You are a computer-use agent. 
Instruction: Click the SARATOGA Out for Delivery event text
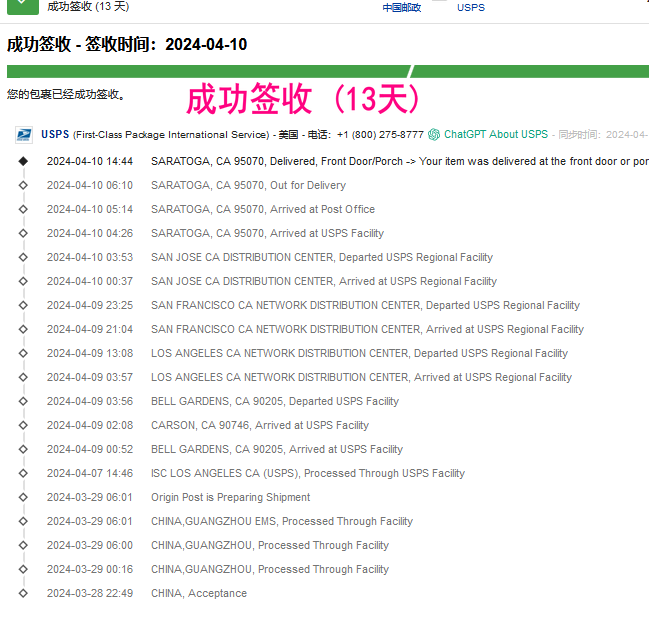tap(248, 185)
